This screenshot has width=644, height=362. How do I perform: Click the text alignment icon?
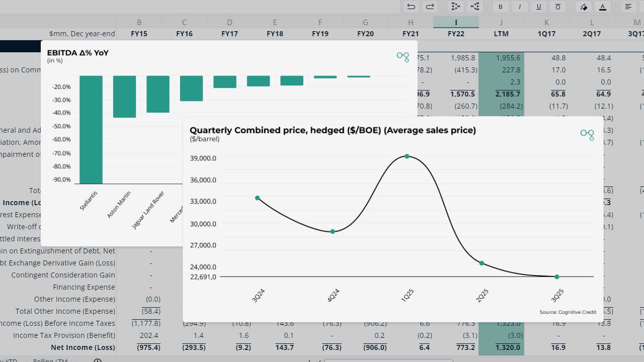pos(628,7)
